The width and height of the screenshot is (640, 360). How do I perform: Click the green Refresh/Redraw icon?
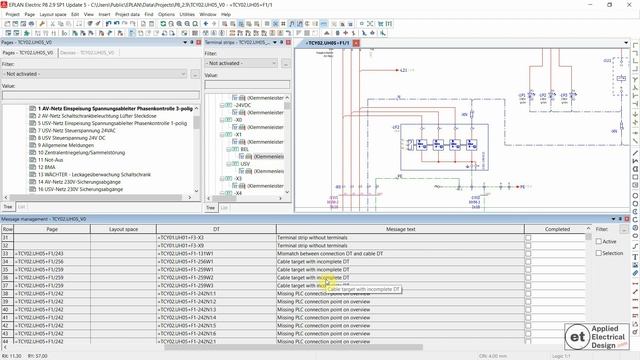click(x=163, y=24)
